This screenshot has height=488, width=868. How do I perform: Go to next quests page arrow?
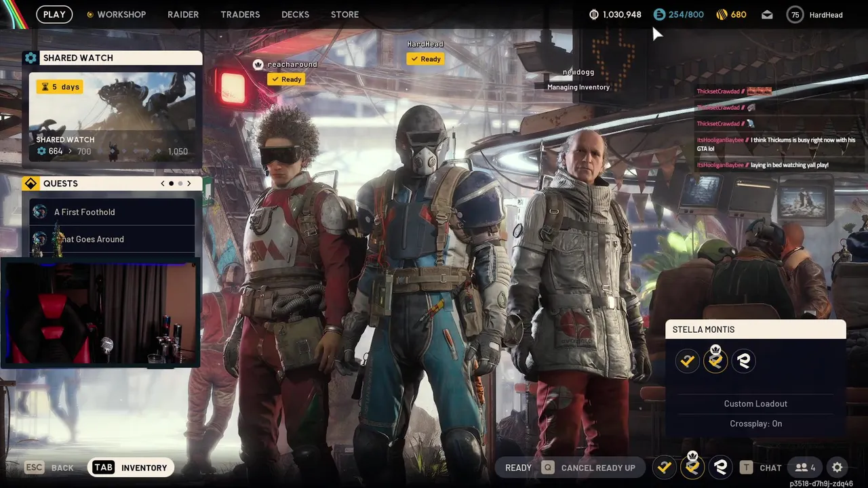pyautogui.click(x=189, y=184)
